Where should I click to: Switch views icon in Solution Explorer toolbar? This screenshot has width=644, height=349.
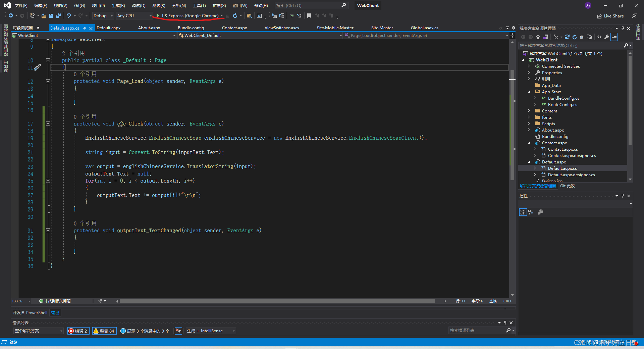click(546, 37)
